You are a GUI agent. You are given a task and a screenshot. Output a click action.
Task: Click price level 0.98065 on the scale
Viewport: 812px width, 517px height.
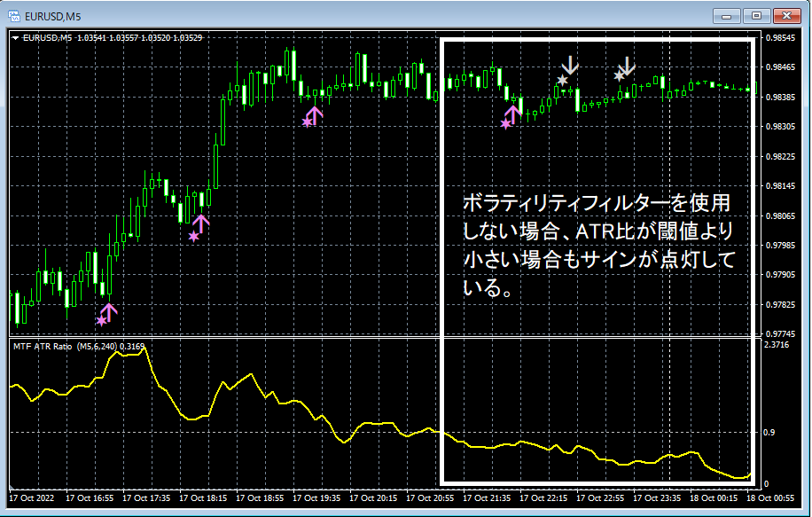point(780,215)
